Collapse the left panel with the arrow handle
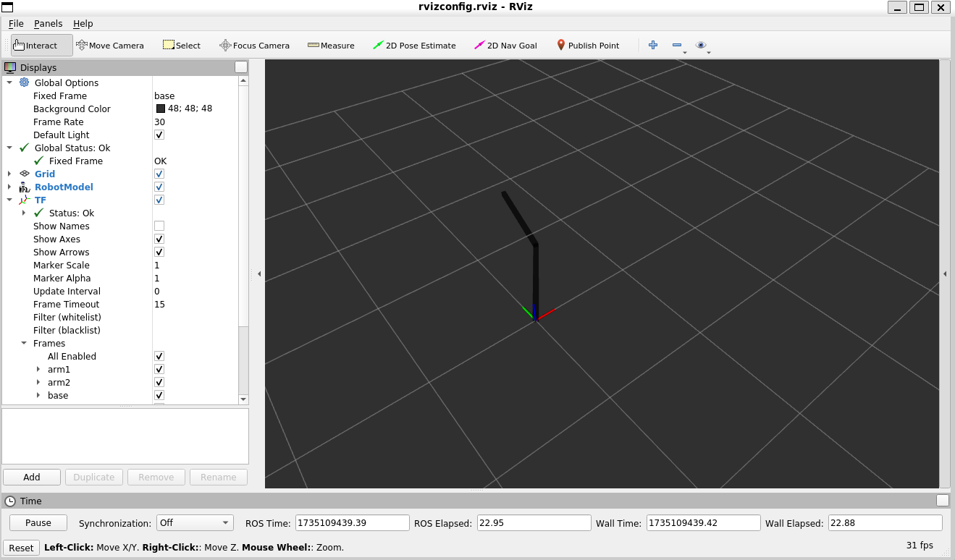955x560 pixels. [x=259, y=273]
